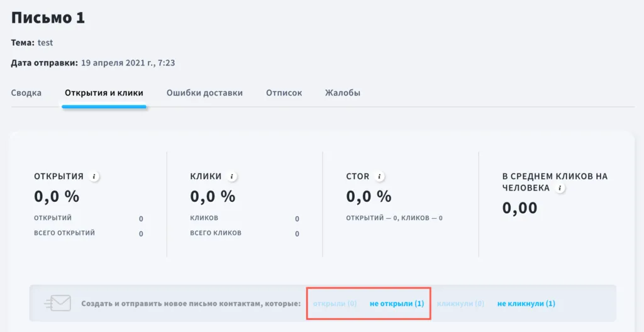Viewport: 644px width, 332px height.
Task: Click the не открыли (1) link
Action: [397, 304]
